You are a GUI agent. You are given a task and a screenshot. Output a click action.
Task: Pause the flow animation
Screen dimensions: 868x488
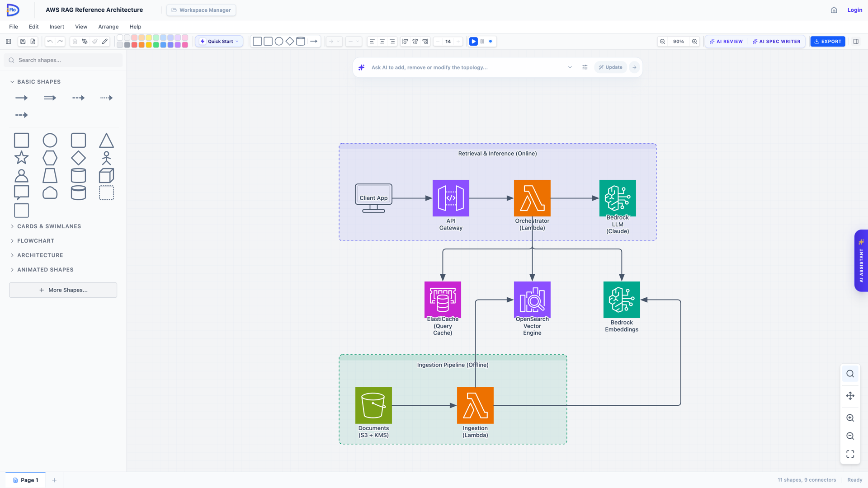coord(482,41)
